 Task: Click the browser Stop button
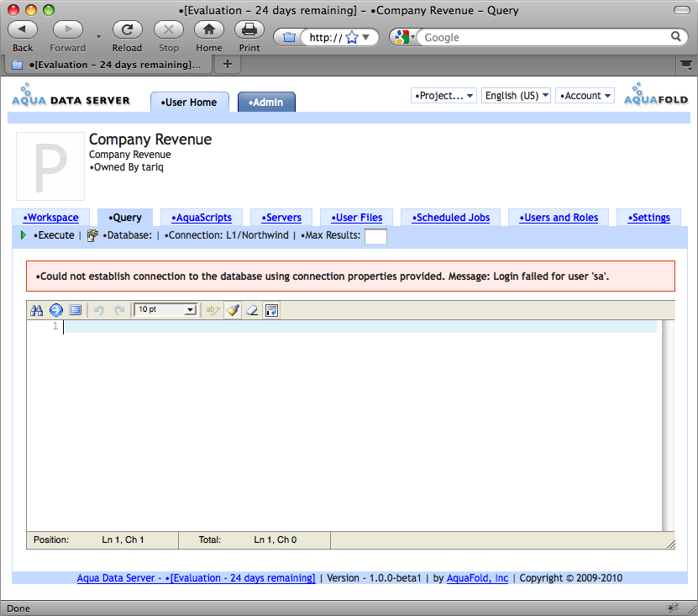click(168, 29)
